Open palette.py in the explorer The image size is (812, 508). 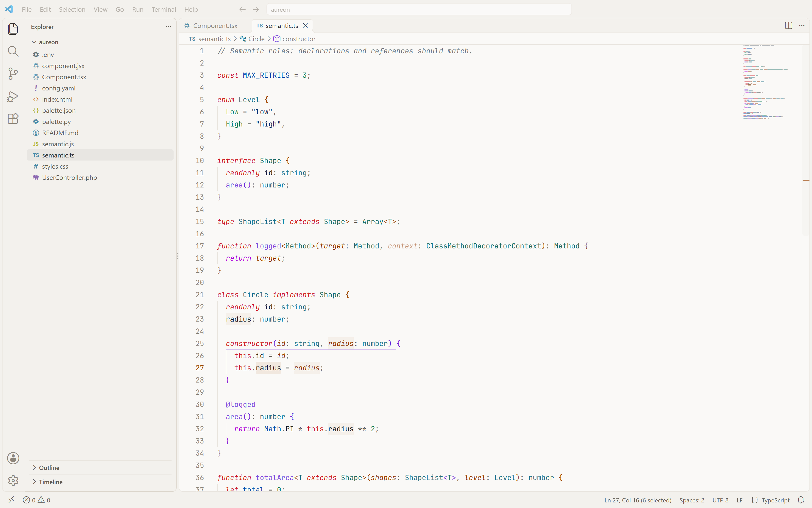tap(100, 122)
